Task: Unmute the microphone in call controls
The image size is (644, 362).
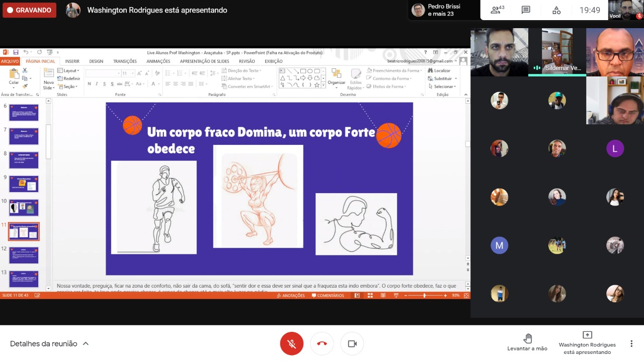Action: click(292, 344)
